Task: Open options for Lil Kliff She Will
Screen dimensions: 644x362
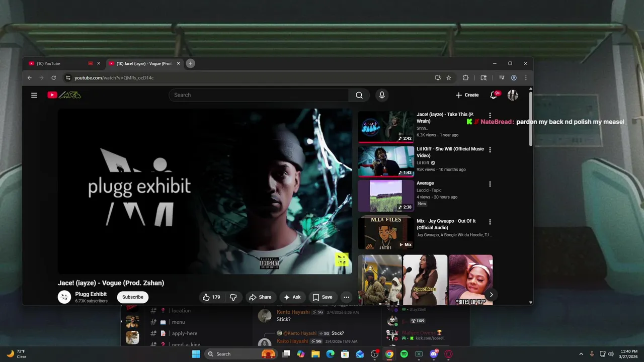Action: pyautogui.click(x=490, y=150)
